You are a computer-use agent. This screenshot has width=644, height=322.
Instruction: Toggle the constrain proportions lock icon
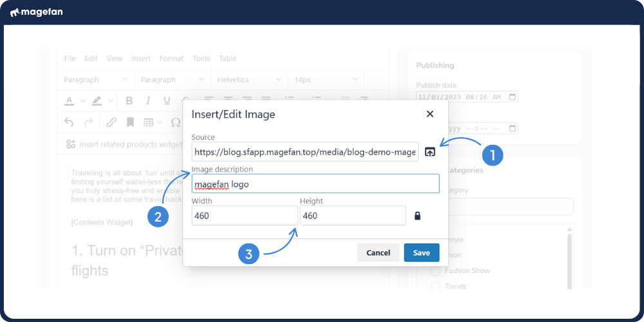tap(417, 216)
